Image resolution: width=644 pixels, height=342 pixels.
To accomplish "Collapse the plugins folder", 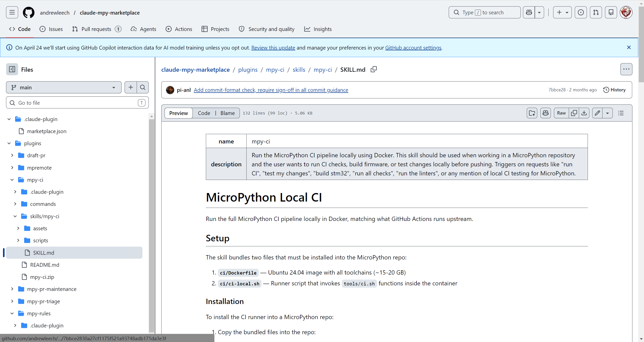I will (x=9, y=143).
